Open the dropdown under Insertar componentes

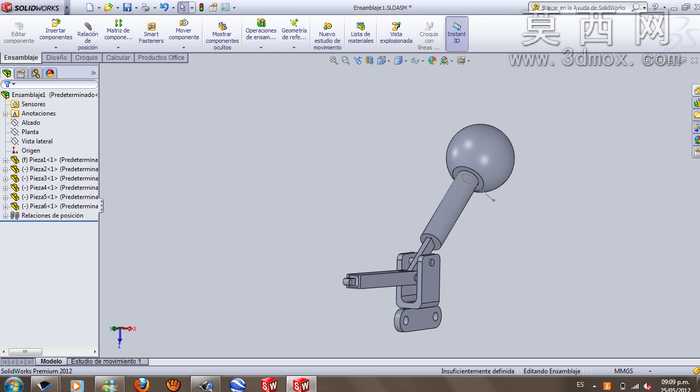coord(56,47)
